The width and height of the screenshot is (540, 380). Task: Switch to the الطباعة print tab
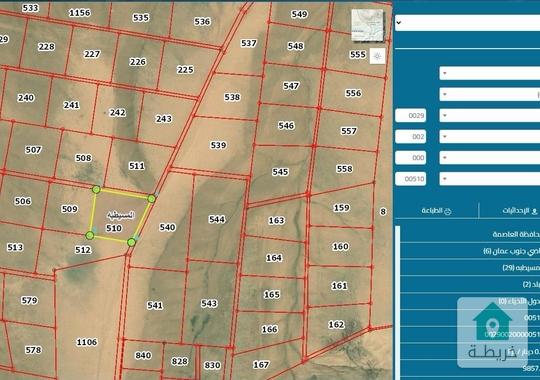[x=437, y=211]
